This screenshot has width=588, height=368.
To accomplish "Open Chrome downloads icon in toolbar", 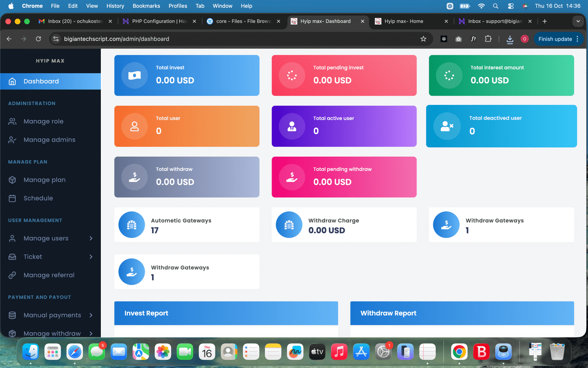I will click(510, 39).
